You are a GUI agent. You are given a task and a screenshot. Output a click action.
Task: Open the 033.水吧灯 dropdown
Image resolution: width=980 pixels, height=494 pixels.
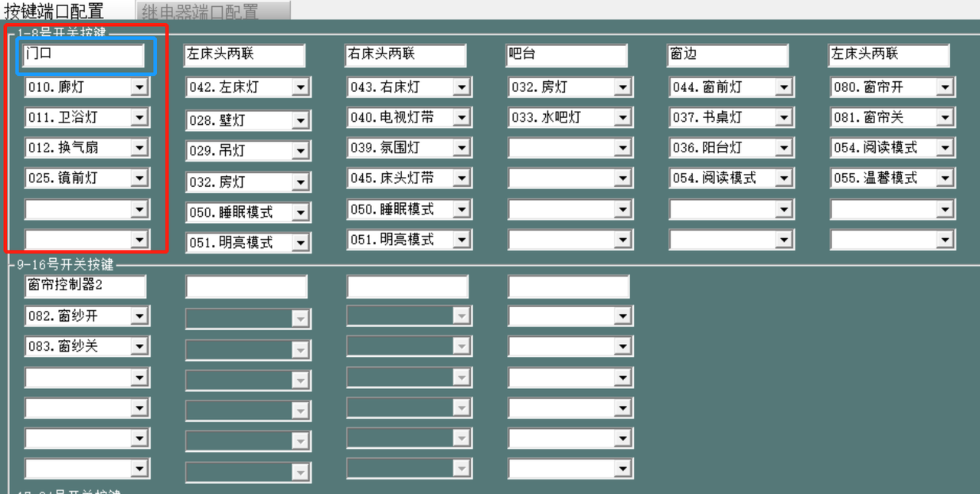(x=622, y=118)
